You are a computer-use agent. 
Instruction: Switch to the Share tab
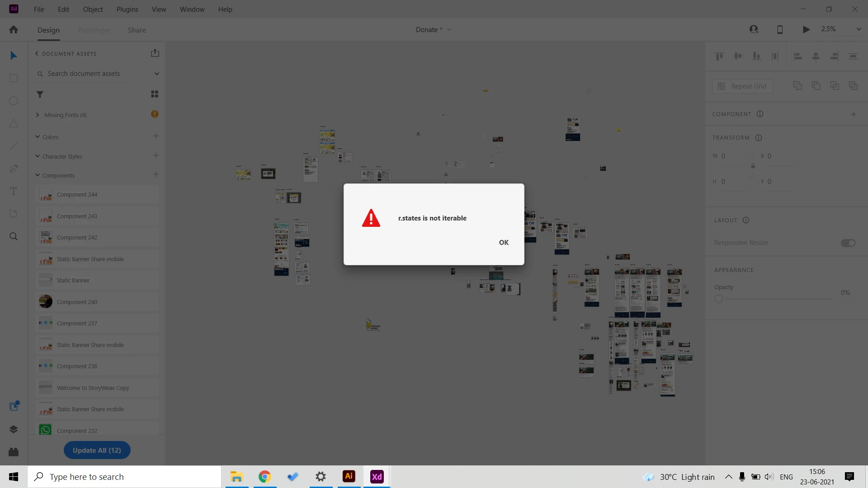137,30
